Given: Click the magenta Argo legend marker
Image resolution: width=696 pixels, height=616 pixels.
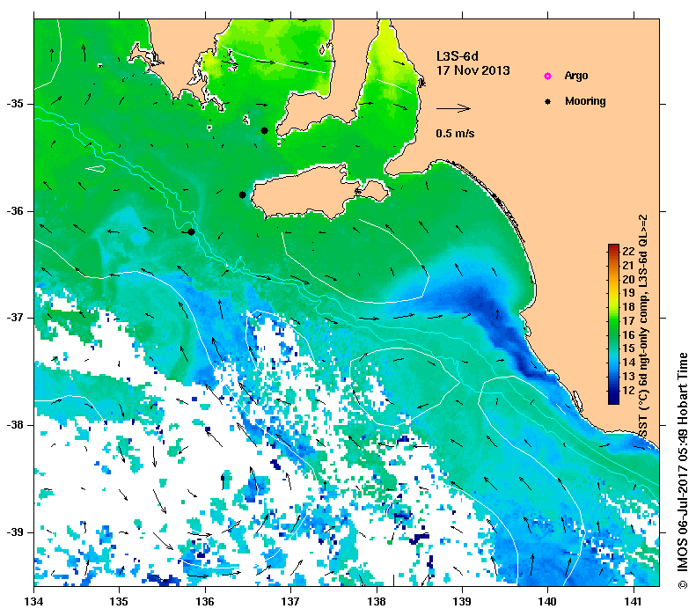Looking at the screenshot, I should tap(548, 76).
